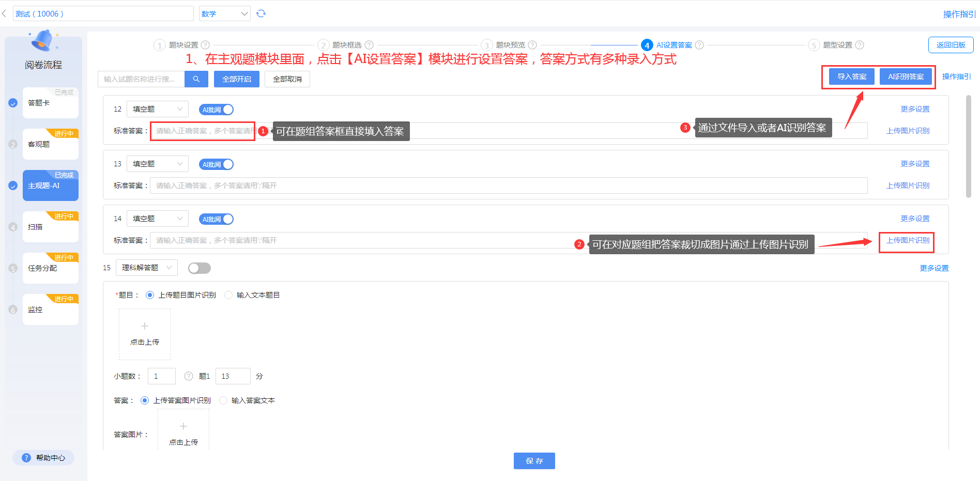Image resolution: width=980 pixels, height=481 pixels.
Task: Click the refresh icon beside subject dropdown
Action: [261, 13]
